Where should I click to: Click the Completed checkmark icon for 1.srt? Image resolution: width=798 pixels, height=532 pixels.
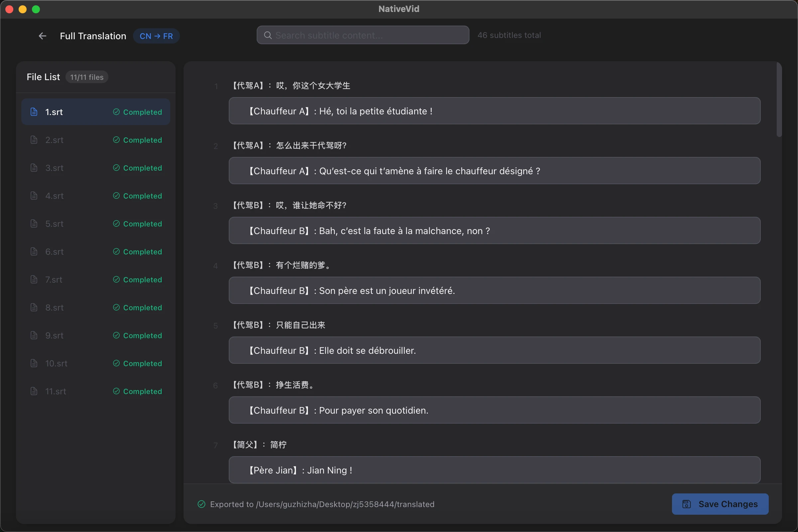(116, 112)
